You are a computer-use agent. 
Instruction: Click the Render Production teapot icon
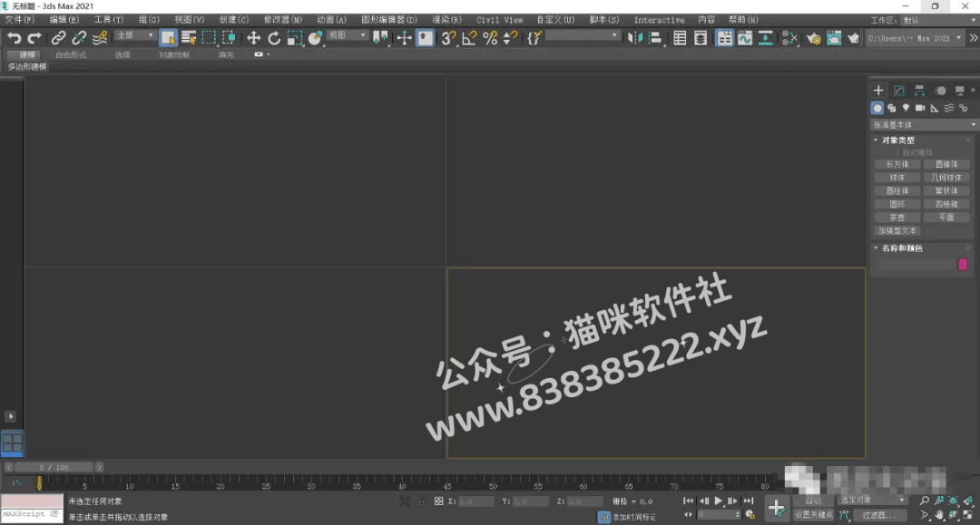[854, 38]
